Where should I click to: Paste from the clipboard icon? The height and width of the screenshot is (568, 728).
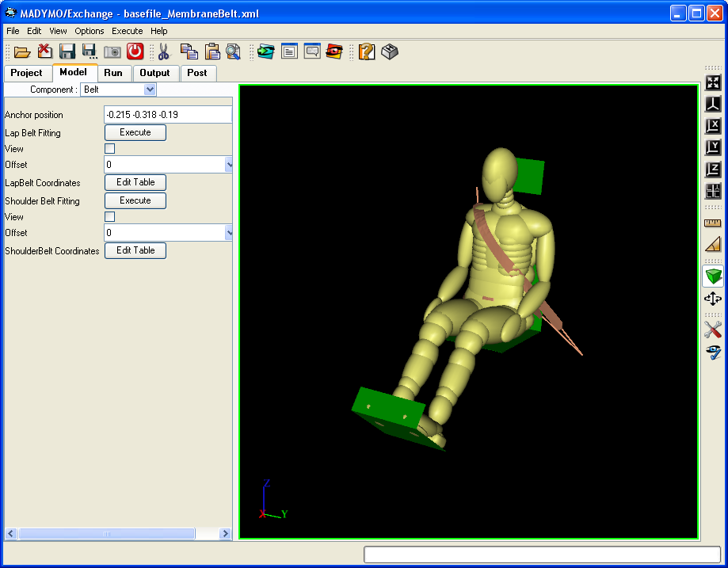tap(212, 51)
